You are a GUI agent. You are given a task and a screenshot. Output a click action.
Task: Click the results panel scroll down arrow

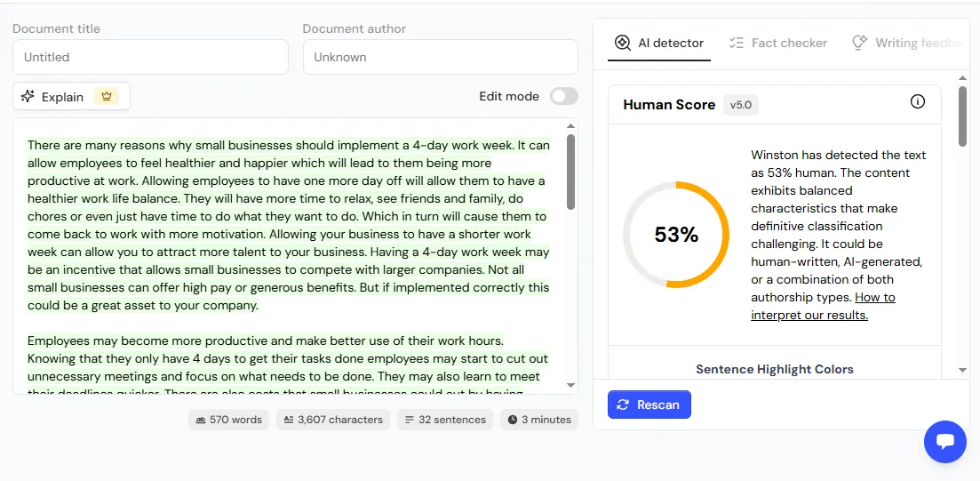point(962,370)
